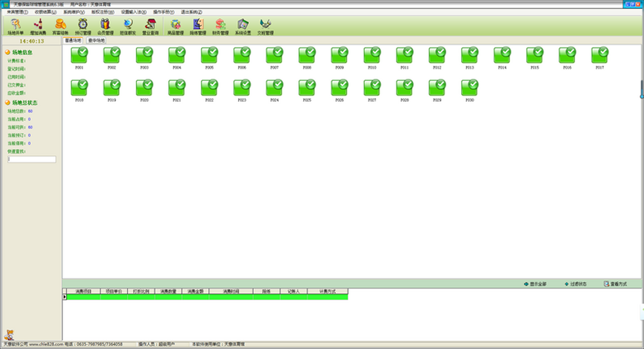The height and width of the screenshot is (349, 644).
Task: Select venue icon P027
Action: pos(372,88)
